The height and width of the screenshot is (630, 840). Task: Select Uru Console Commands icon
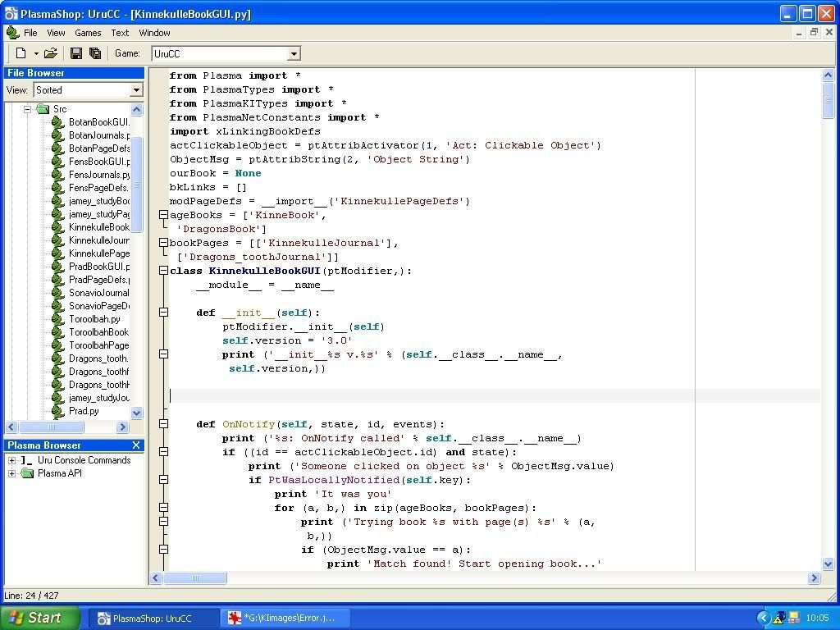click(27, 460)
